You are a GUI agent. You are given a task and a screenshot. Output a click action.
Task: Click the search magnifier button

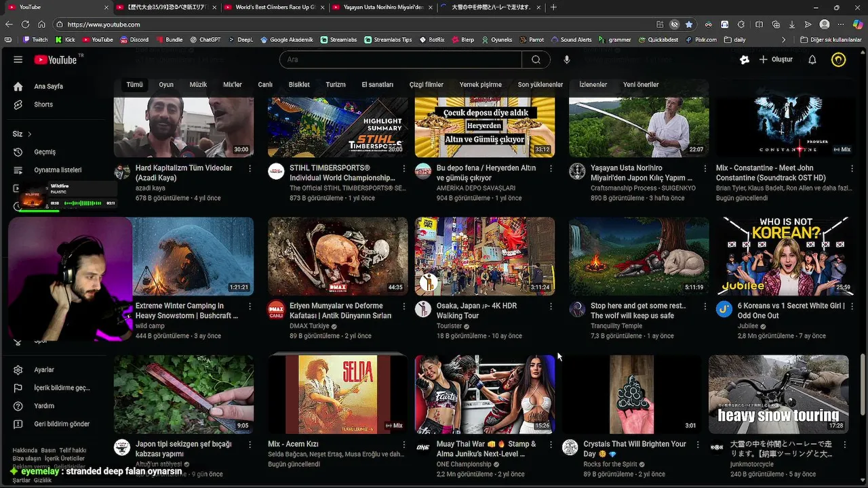tap(536, 60)
